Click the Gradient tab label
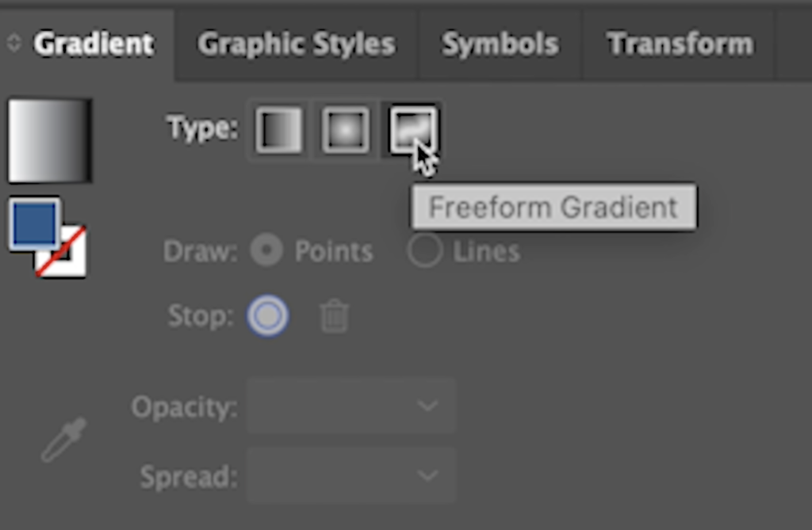 94,44
